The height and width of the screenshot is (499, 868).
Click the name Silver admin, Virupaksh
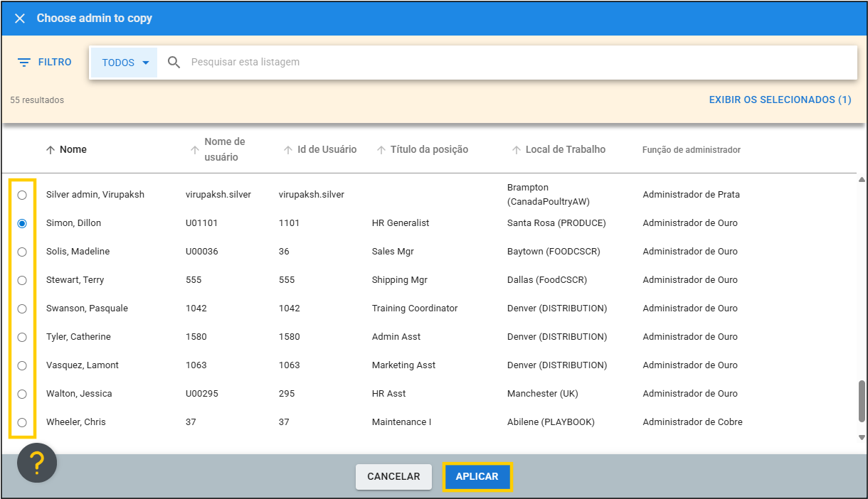tap(95, 195)
